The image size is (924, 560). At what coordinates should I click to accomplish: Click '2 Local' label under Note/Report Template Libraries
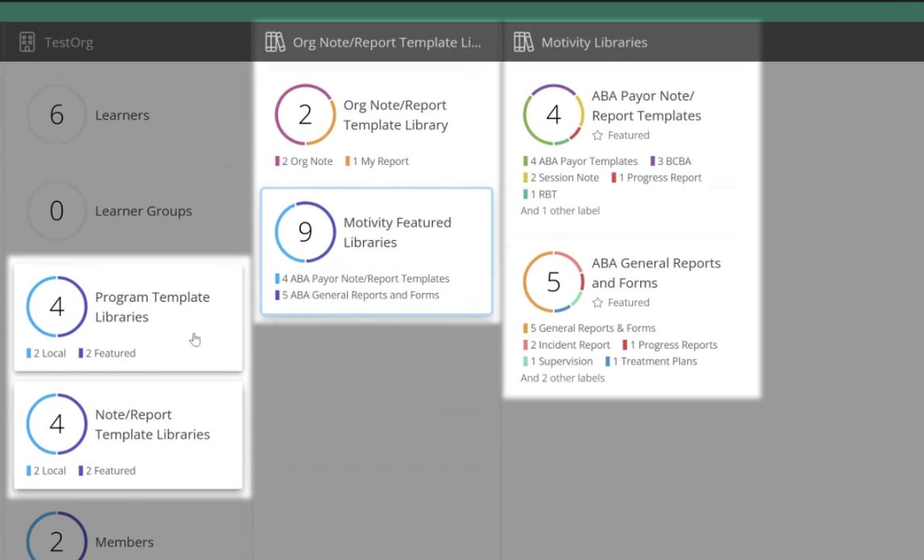(46, 471)
